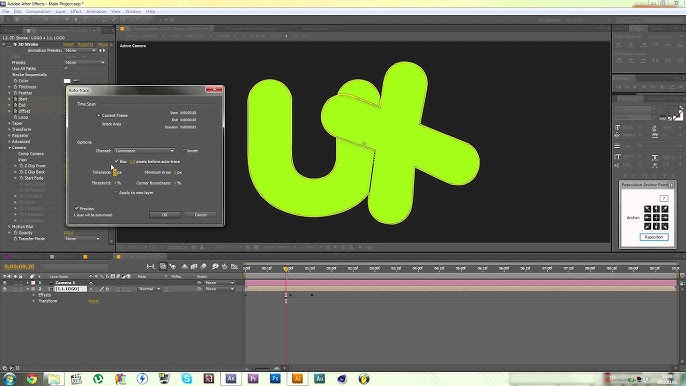Image resolution: width=686 pixels, height=386 pixels.
Task: Hide the Camera 1 layer eye icon
Action: point(5,283)
